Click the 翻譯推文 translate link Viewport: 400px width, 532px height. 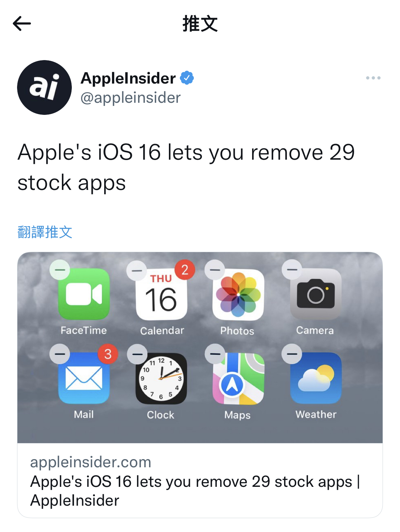(45, 232)
